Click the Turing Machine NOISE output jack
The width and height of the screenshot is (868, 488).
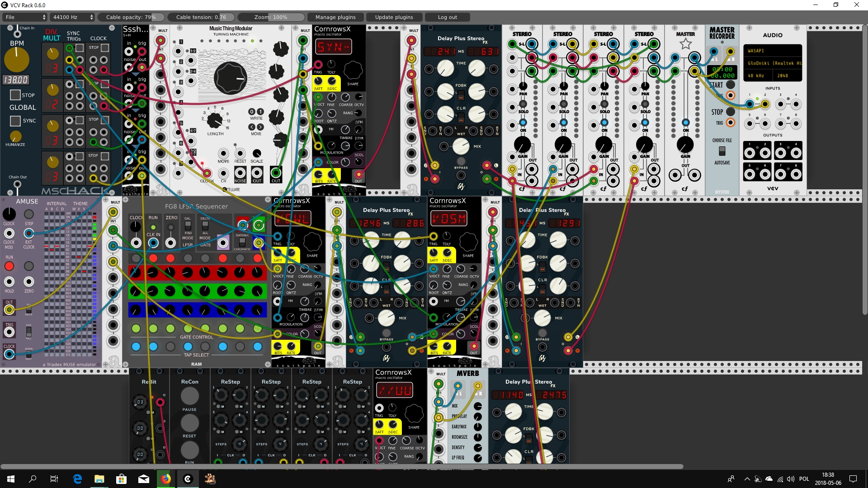(240, 173)
